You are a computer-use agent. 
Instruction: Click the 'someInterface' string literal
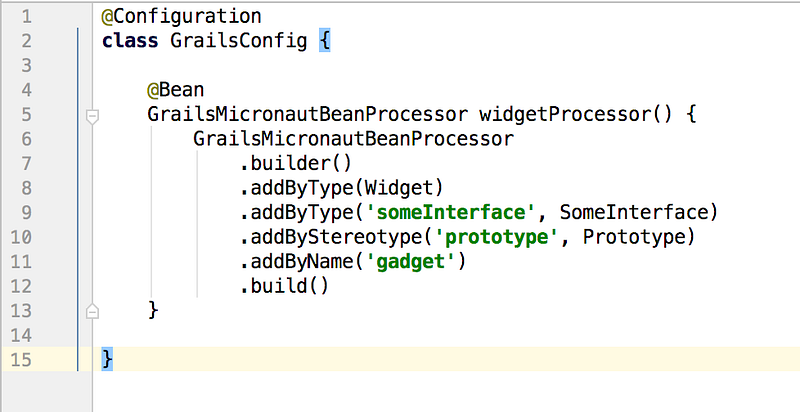coord(451,213)
